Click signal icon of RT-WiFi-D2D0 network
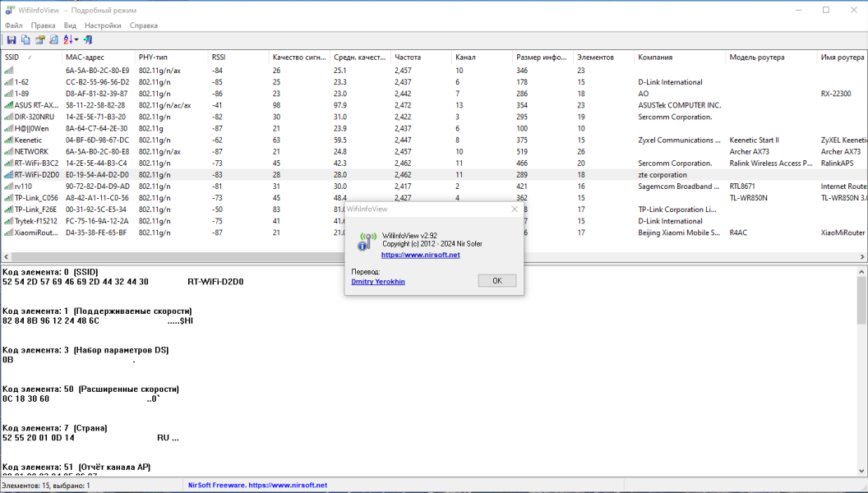Image resolution: width=868 pixels, height=493 pixels. [8, 175]
